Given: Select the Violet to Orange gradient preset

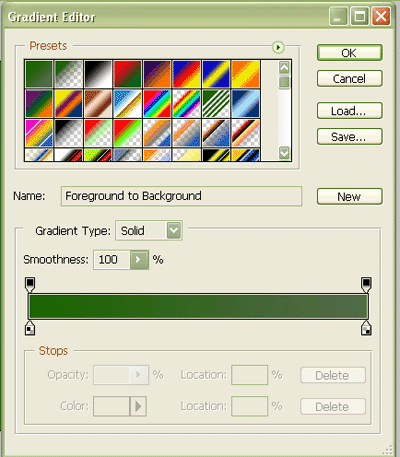Looking at the screenshot, I should pyautogui.click(x=157, y=74).
